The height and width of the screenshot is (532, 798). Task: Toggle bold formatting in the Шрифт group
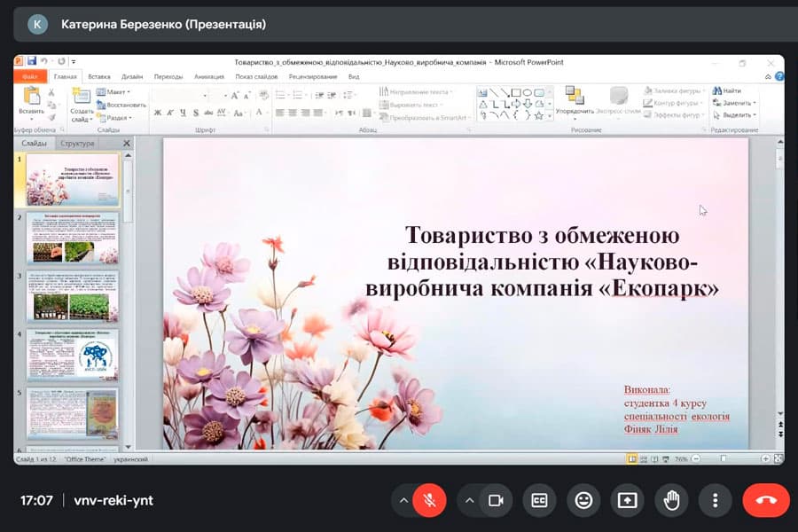click(x=158, y=112)
